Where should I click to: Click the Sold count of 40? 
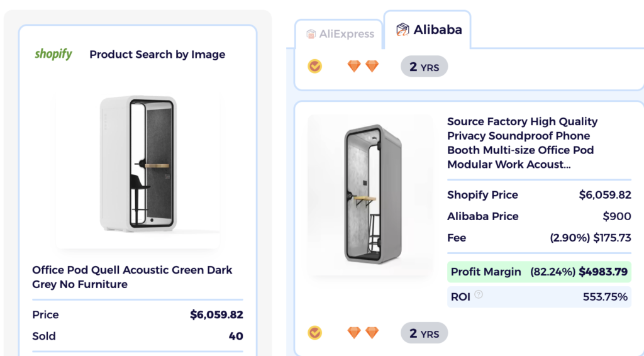[236, 336]
